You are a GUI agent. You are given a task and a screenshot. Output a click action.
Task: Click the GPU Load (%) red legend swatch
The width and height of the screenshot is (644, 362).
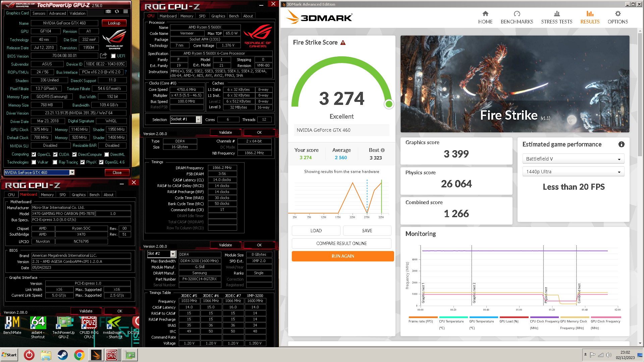[514, 317]
